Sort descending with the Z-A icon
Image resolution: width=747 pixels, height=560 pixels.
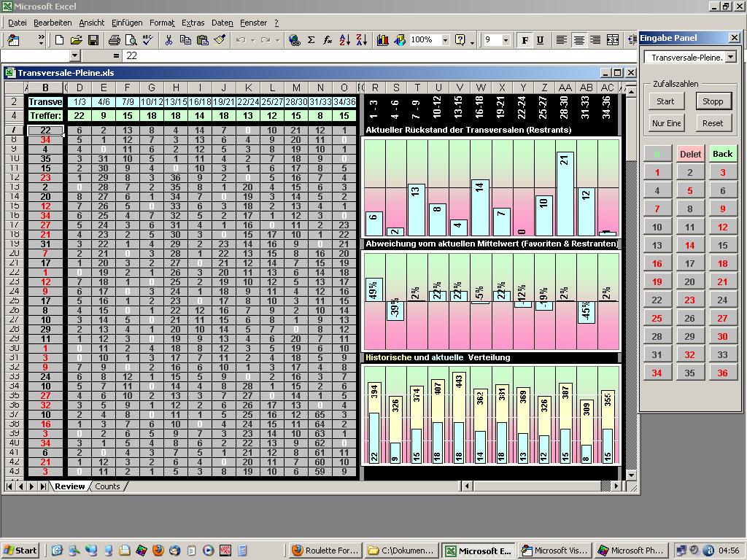362,40
